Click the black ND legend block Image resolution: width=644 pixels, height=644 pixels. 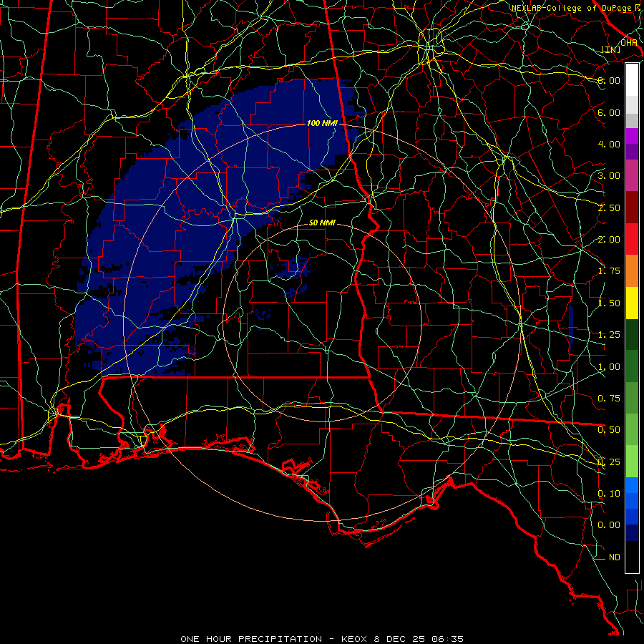point(632,557)
